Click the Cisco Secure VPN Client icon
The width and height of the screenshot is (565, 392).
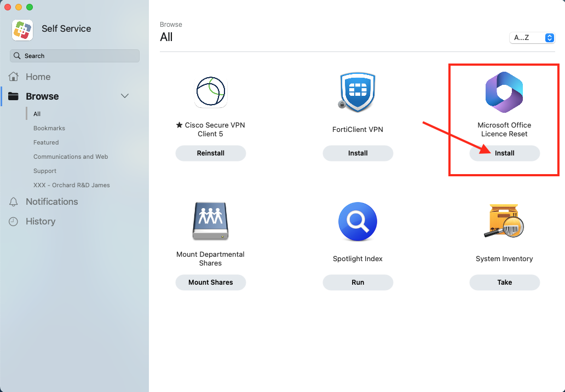(x=210, y=91)
